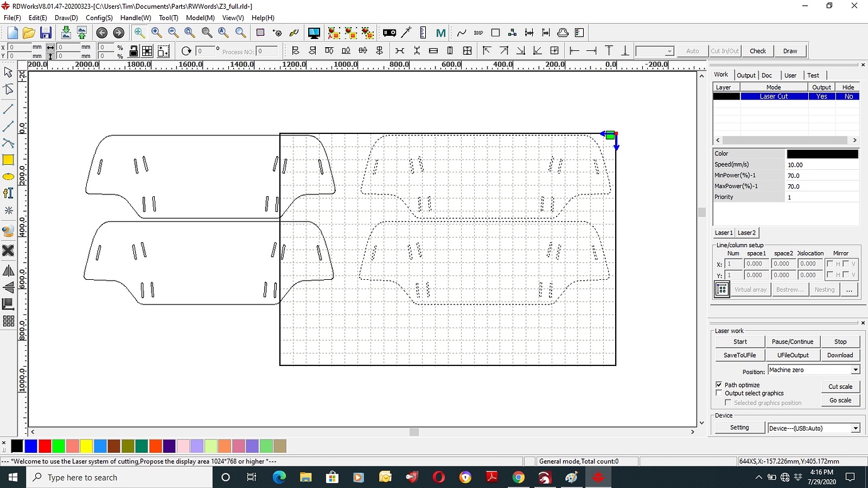Screen dimensions: 868x488
Task: Select the arrow pointer Select tool
Action: tap(8, 72)
